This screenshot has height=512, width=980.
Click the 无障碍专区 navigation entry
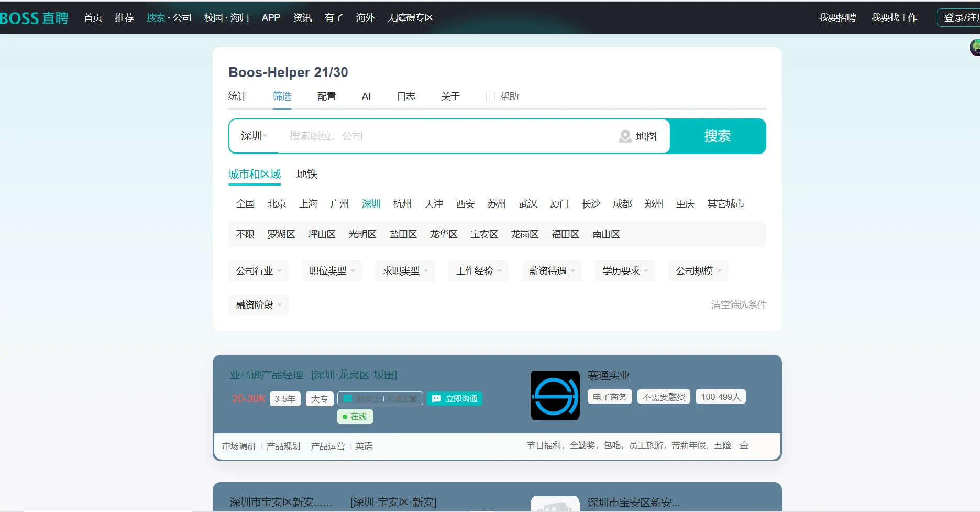(410, 17)
